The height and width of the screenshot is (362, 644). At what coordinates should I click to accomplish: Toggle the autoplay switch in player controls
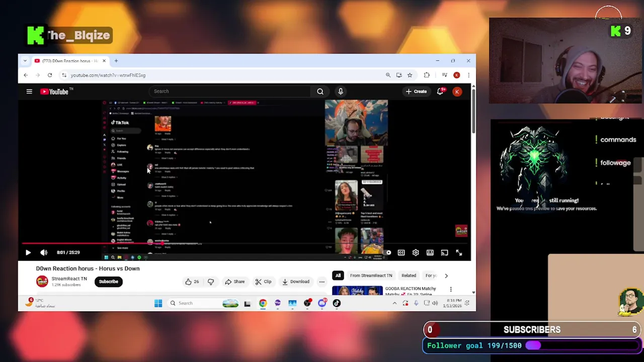pos(387,252)
